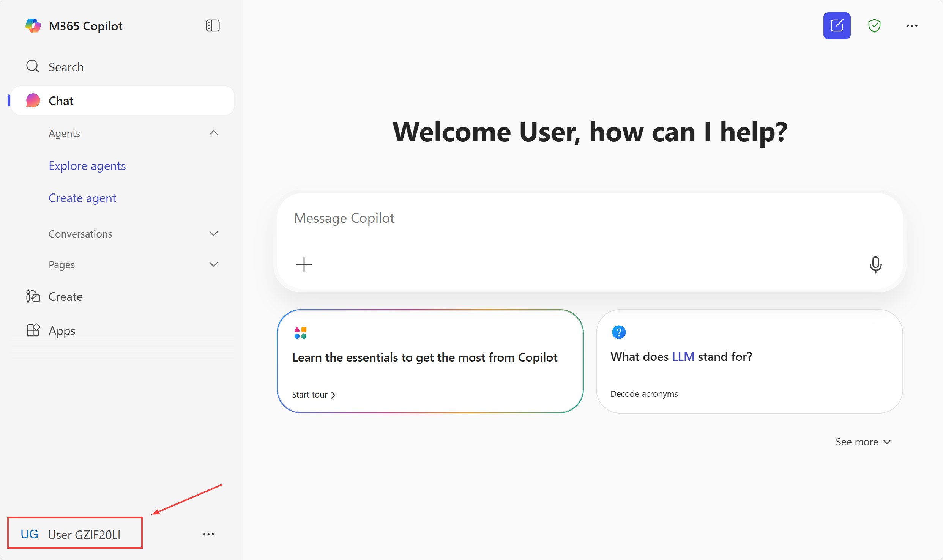Open the User GZIF20LI account profile
The image size is (943, 560).
point(75,534)
